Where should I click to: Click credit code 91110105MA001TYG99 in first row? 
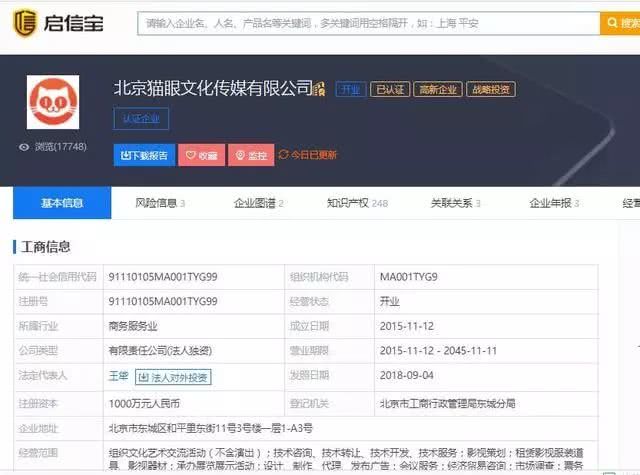(x=163, y=277)
